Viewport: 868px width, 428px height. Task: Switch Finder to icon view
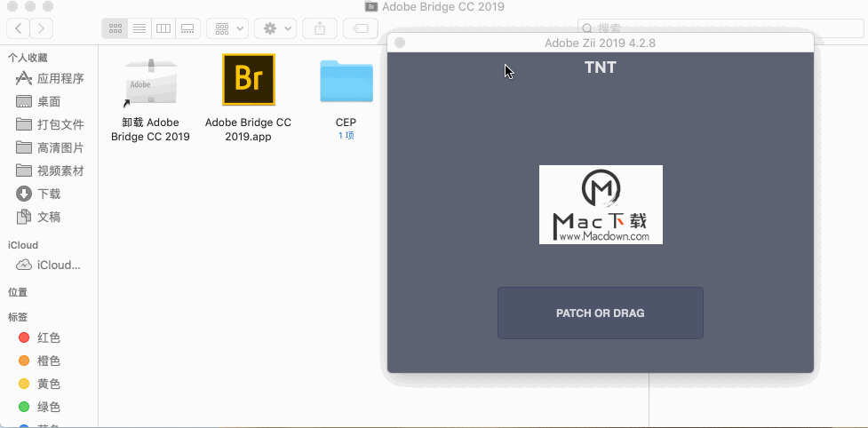pos(115,28)
